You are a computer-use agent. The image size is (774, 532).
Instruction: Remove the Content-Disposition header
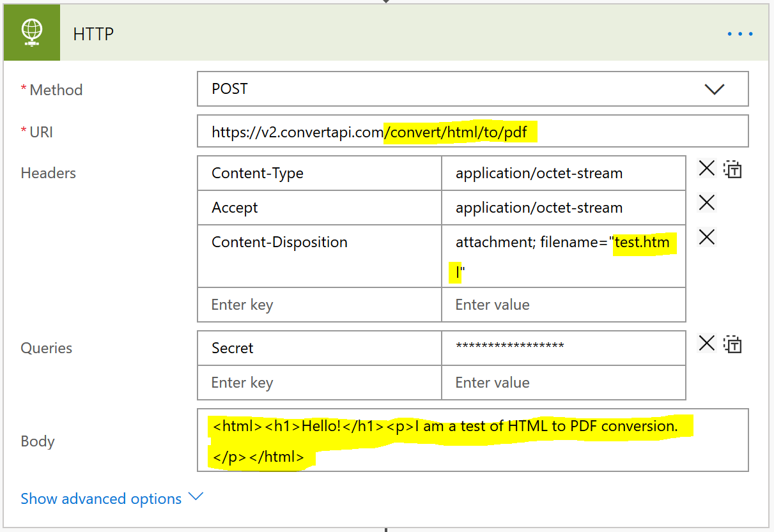[706, 237]
